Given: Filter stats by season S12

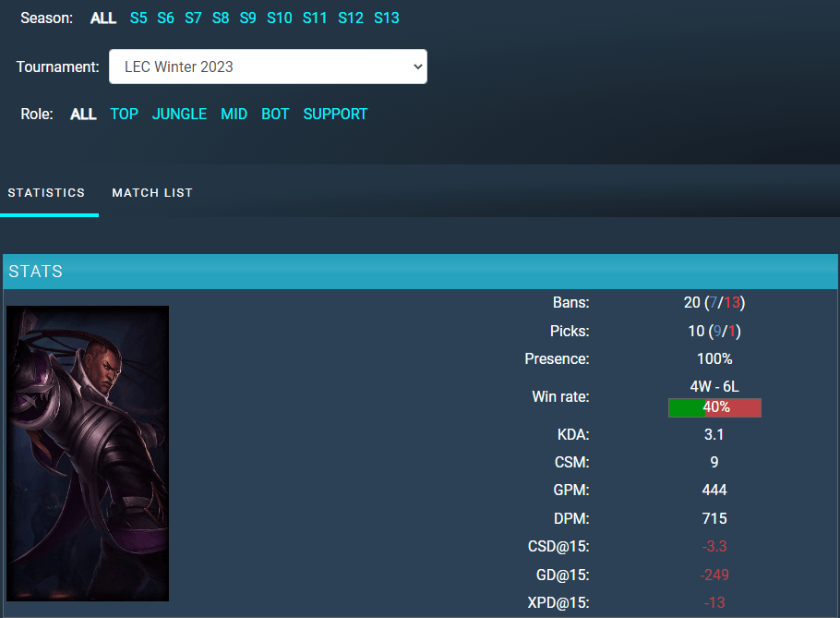Looking at the screenshot, I should click(x=351, y=18).
